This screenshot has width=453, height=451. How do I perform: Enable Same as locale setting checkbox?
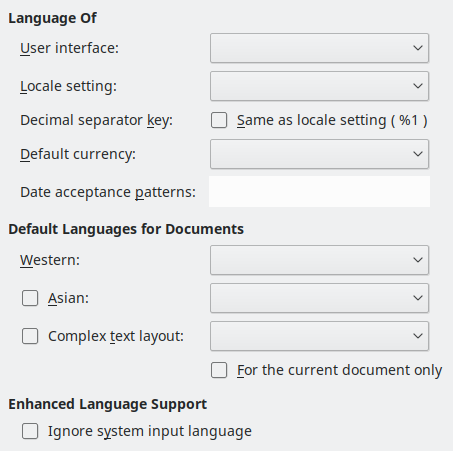tap(219, 120)
